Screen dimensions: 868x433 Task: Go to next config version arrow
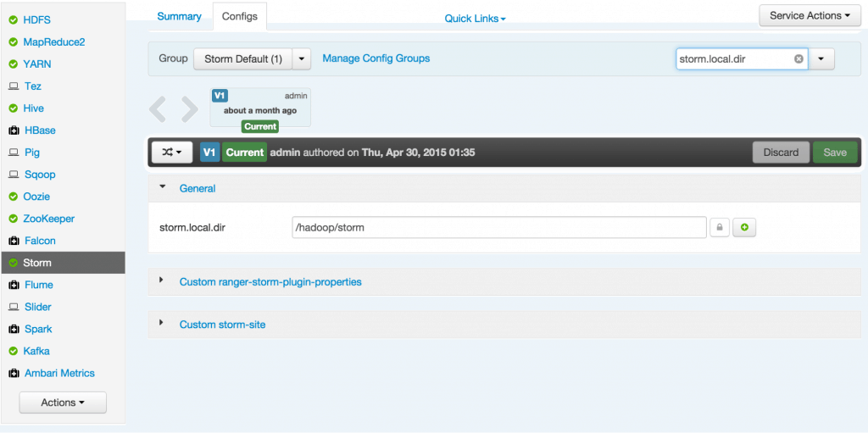(190, 109)
